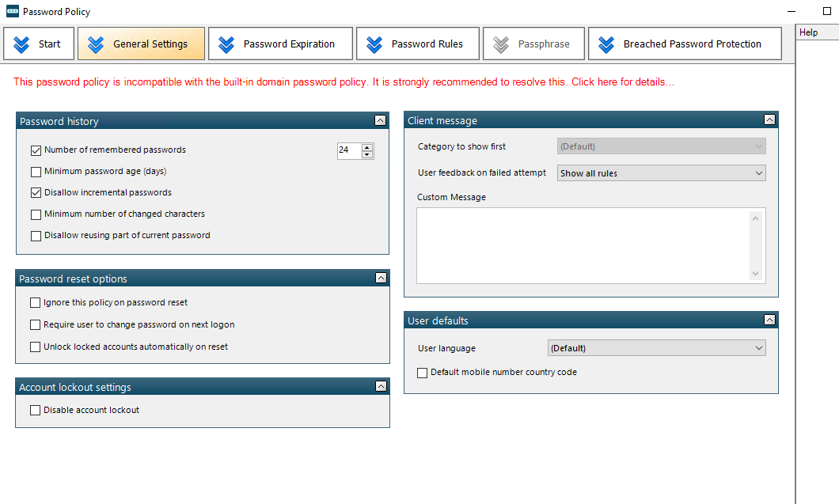
Task: Collapse the Password history panel
Action: [380, 121]
